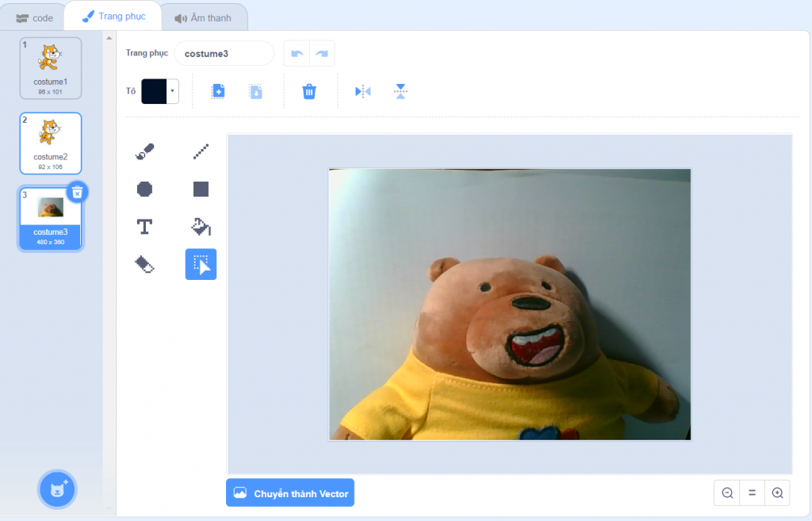Viewport: 812px width, 521px height.
Task: Click the costume list scroll up arrow
Action: (109, 38)
